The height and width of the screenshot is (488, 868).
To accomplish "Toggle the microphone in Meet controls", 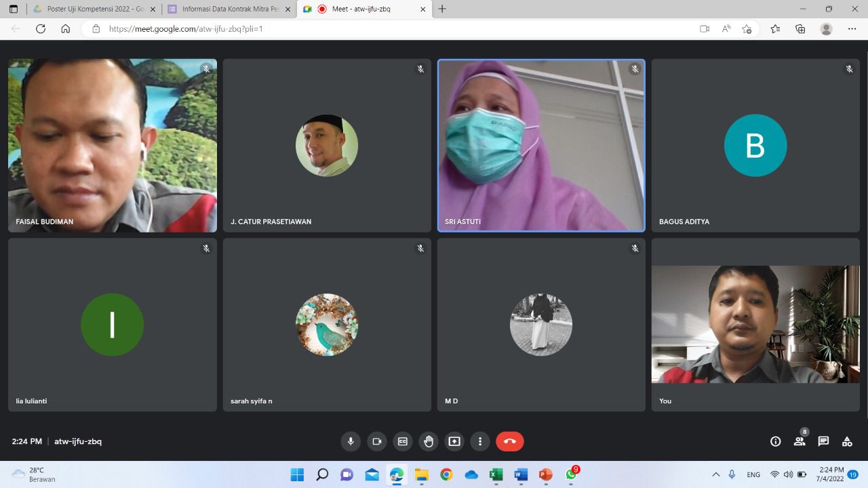I will point(351,441).
